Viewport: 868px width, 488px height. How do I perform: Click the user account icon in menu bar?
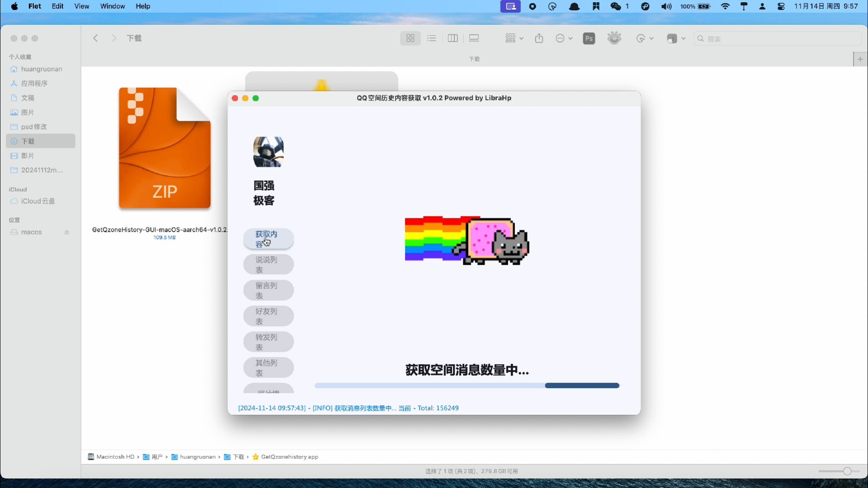762,6
